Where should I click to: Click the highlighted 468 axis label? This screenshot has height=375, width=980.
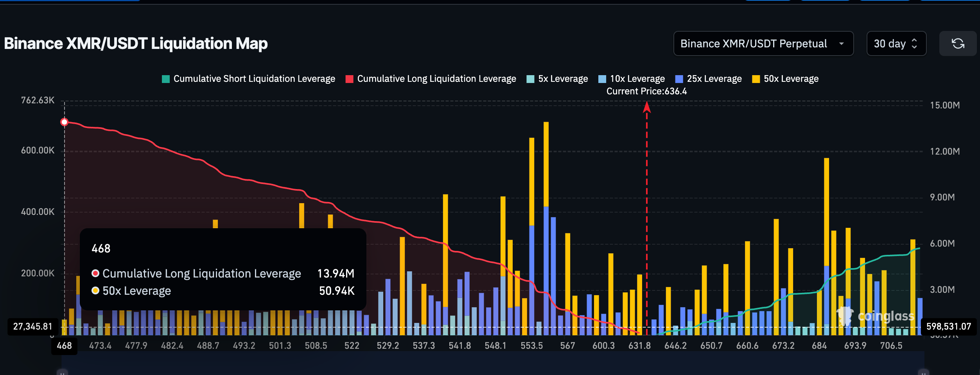[x=64, y=346]
